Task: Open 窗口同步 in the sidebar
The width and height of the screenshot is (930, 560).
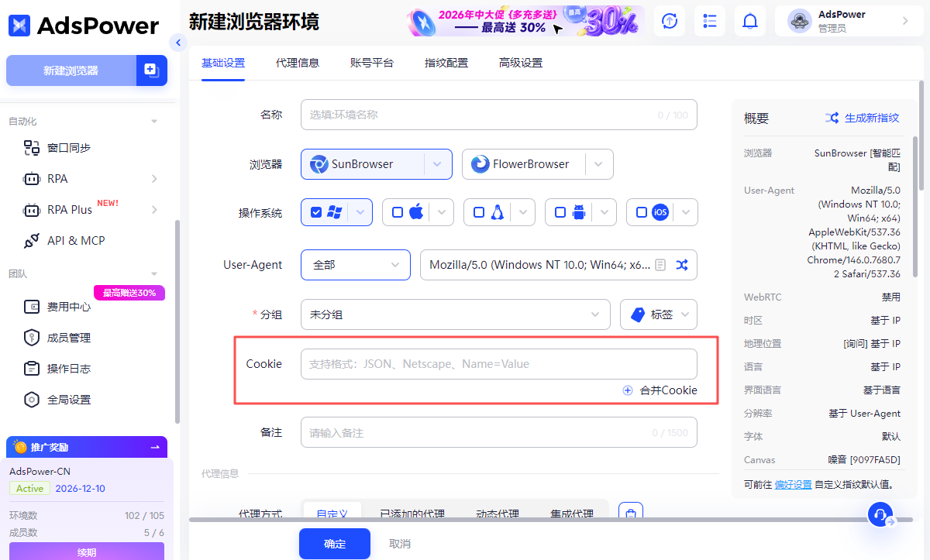Action: pyautogui.click(x=68, y=148)
